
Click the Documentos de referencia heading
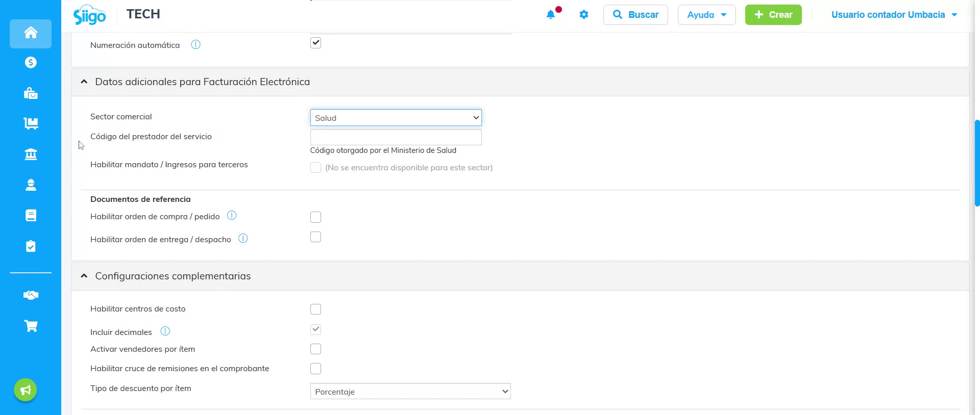point(140,199)
